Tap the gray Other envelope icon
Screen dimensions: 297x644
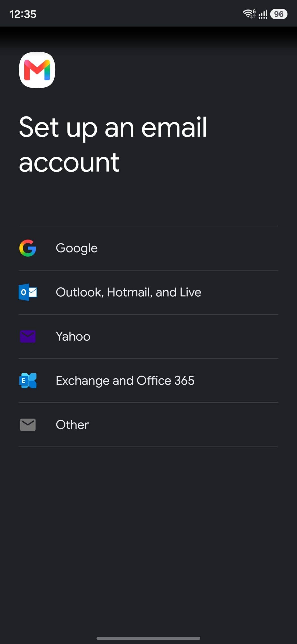pos(28,425)
